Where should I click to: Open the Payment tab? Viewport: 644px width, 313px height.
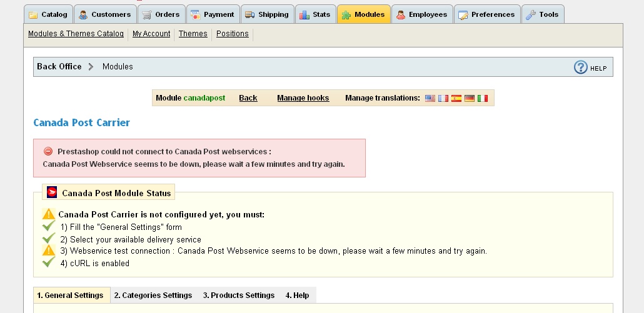(213, 14)
